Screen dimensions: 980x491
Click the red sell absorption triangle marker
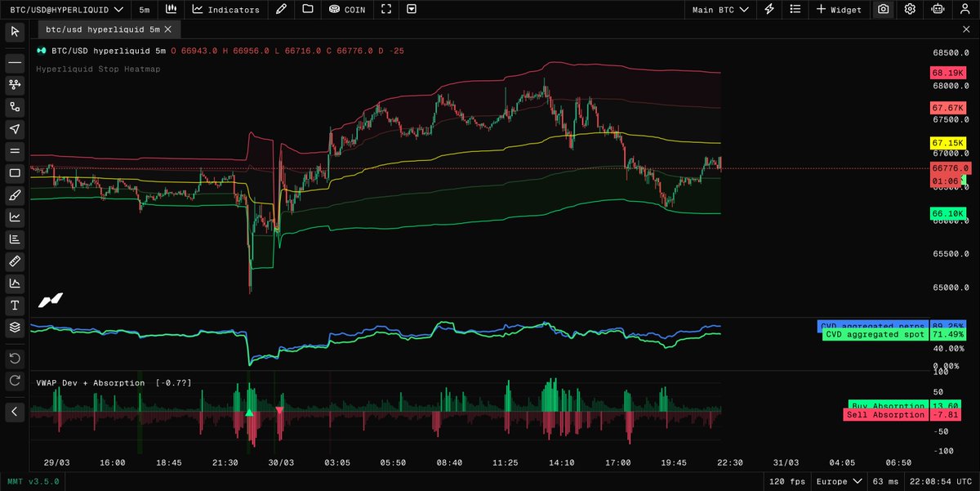(x=279, y=410)
